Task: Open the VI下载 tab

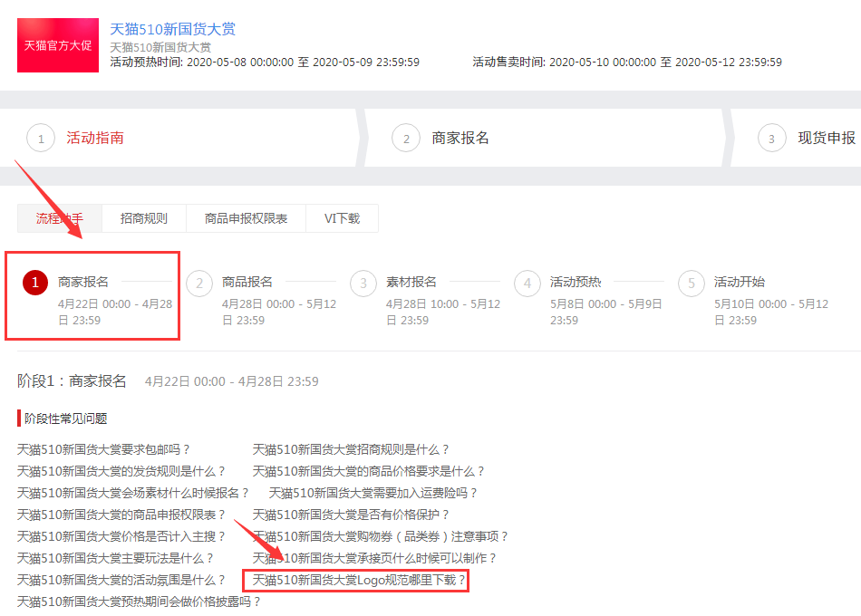Action: (x=342, y=218)
